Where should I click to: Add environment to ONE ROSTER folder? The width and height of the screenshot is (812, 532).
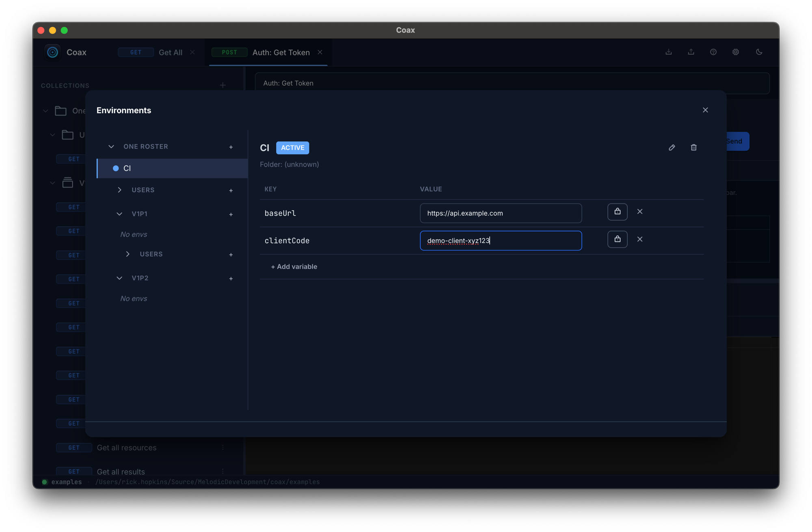pos(231,147)
